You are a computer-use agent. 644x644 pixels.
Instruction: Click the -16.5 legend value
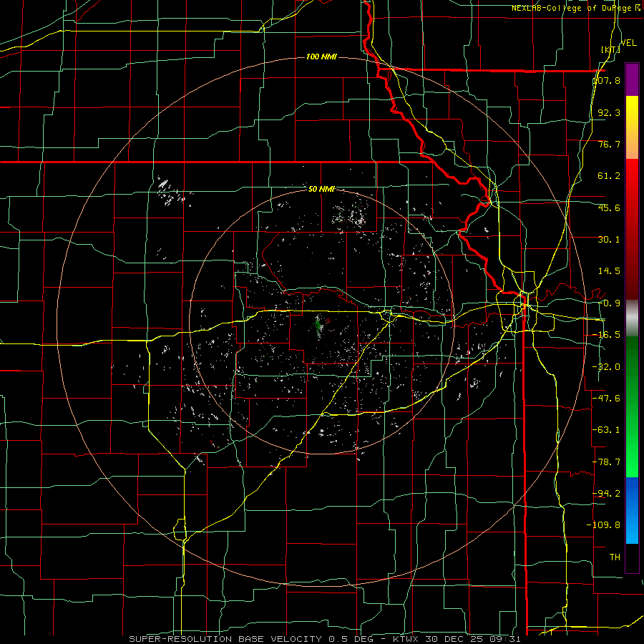pos(607,335)
